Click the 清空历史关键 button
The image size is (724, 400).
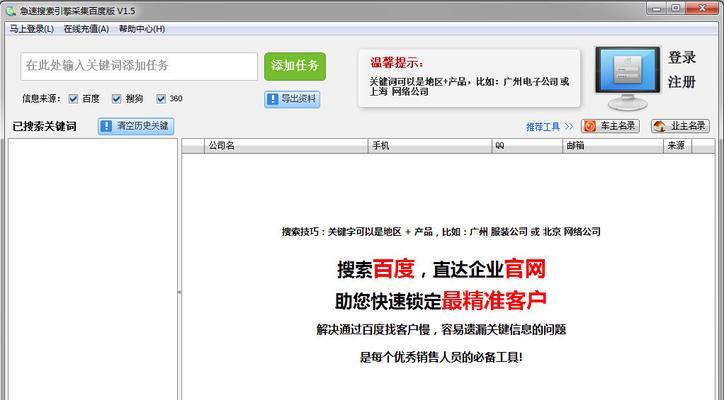point(136,126)
